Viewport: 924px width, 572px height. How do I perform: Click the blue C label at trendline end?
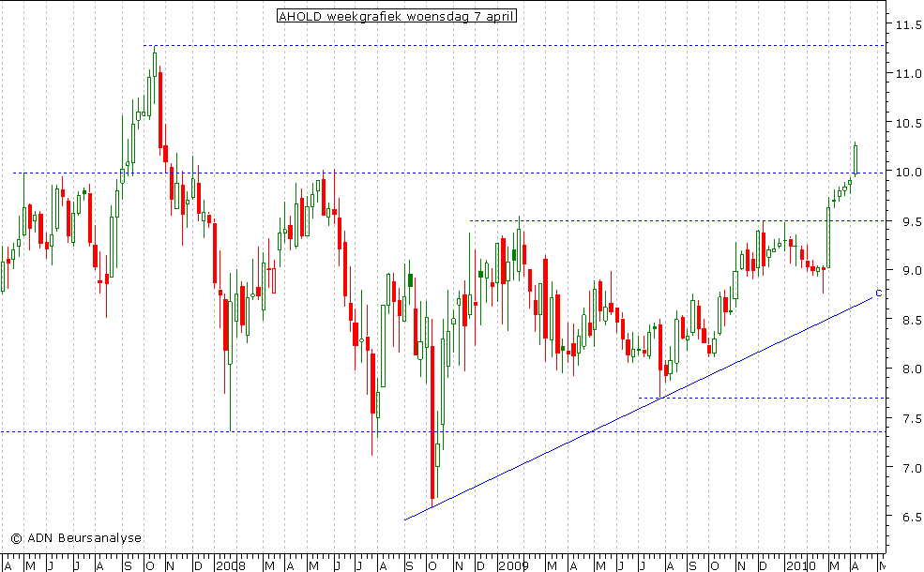(x=879, y=293)
